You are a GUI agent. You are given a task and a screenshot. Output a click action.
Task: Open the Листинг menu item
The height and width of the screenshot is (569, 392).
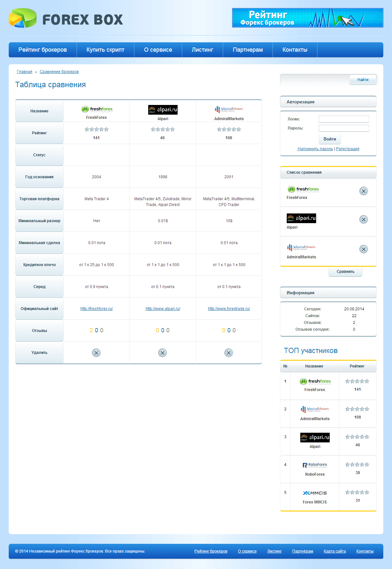coord(202,50)
